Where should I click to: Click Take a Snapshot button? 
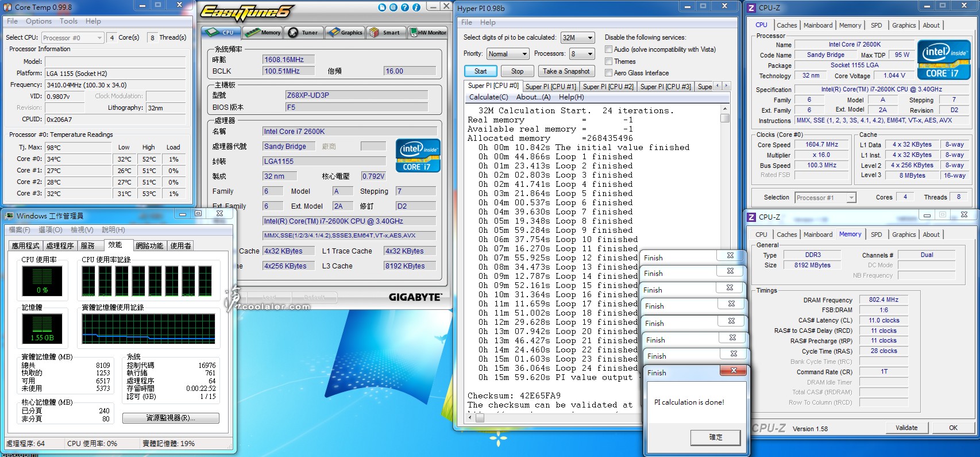(x=566, y=71)
